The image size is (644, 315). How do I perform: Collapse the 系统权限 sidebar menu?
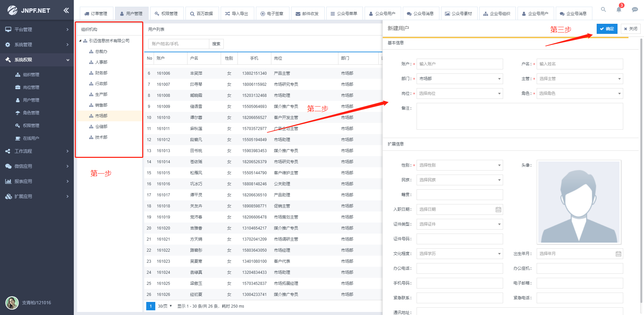click(x=37, y=60)
